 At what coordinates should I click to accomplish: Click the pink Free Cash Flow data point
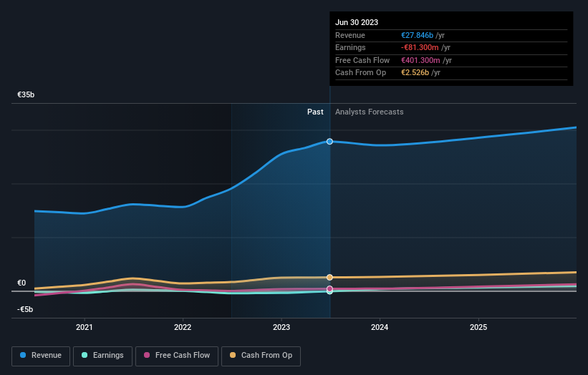pos(329,288)
